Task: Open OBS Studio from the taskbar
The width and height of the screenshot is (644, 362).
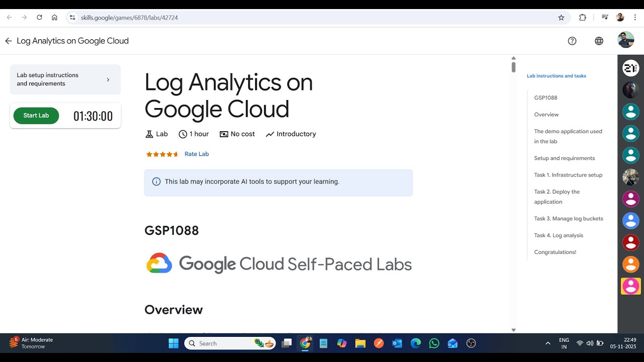Action: click(x=471, y=343)
